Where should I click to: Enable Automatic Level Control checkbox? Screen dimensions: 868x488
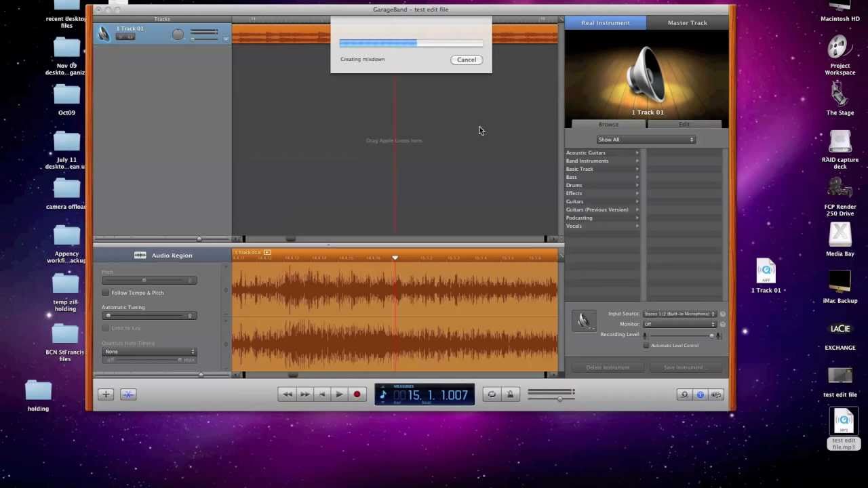pos(646,346)
